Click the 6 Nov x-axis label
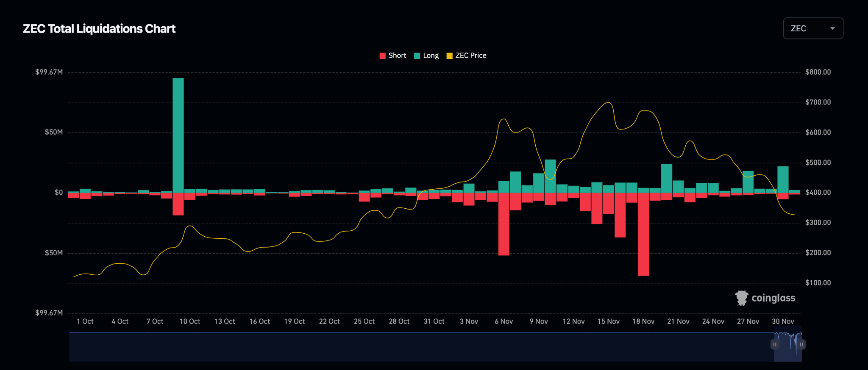The image size is (868, 370). (x=504, y=321)
